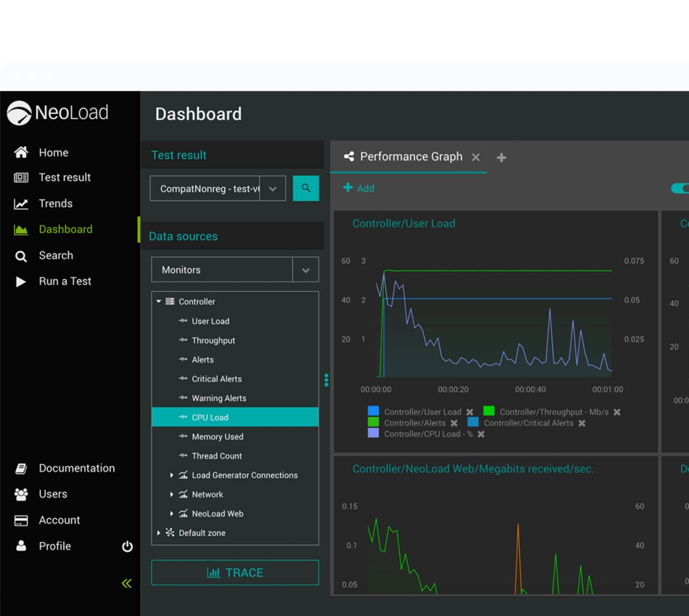
Task: Close the Performance Graph tab
Action: (x=476, y=157)
